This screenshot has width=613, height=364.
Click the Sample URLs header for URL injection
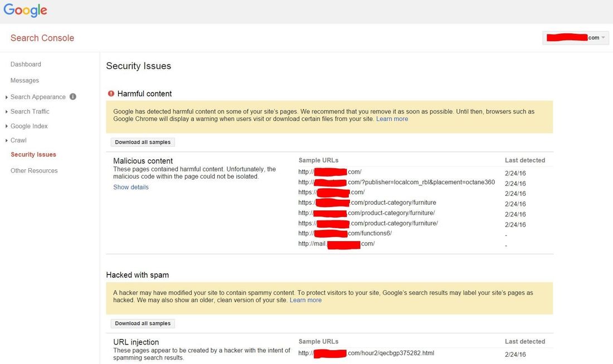pyautogui.click(x=318, y=341)
